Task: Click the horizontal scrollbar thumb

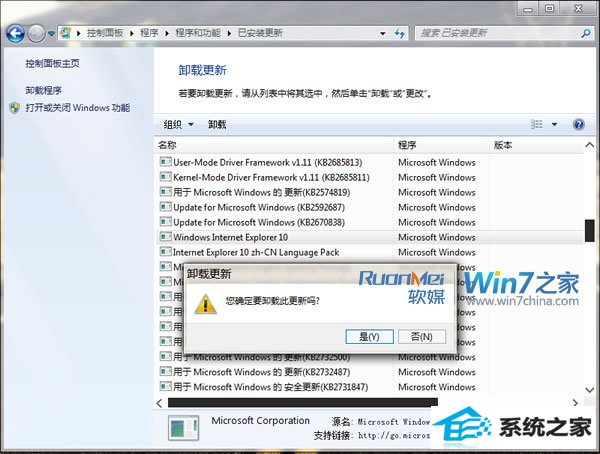Action: tap(303, 402)
